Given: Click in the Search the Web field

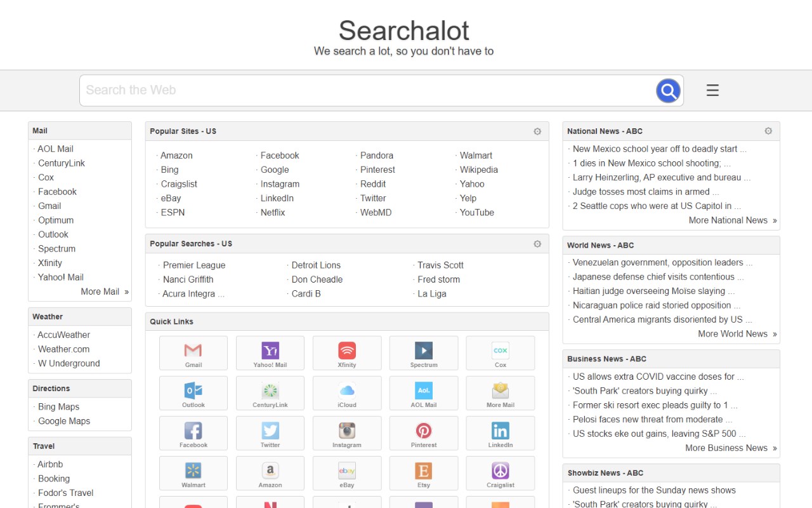Looking at the screenshot, I should pyautogui.click(x=368, y=91).
